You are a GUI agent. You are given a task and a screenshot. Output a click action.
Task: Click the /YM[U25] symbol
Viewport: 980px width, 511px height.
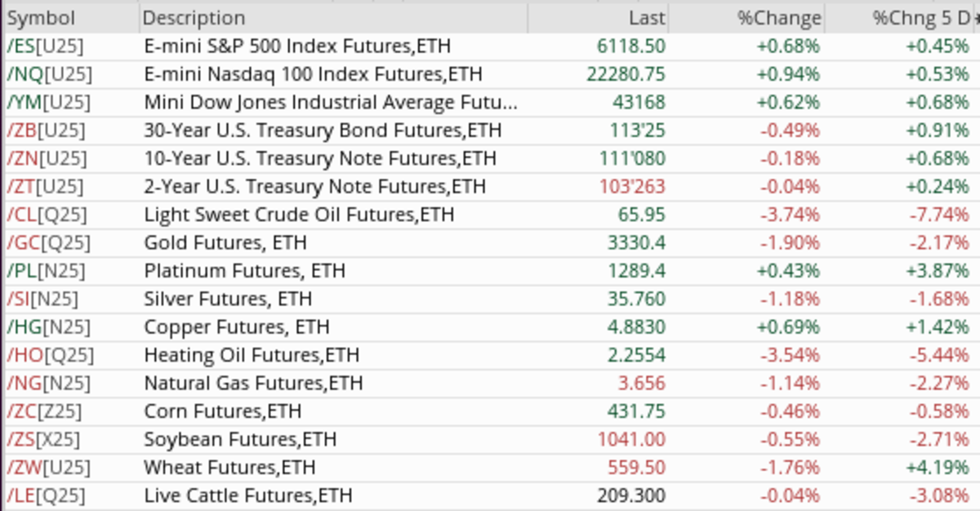click(48, 102)
